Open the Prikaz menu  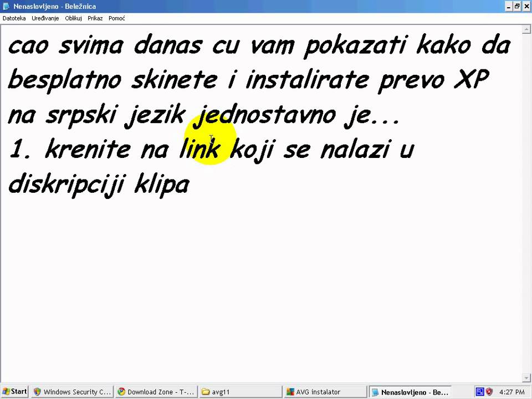click(x=95, y=18)
